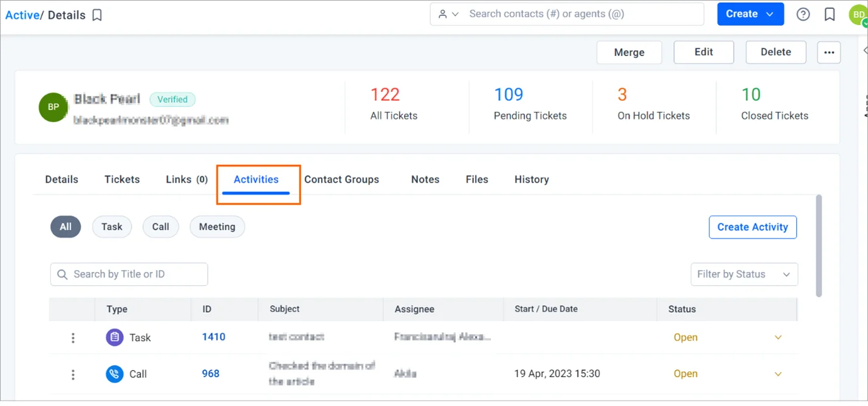Image resolution: width=868 pixels, height=406 pixels.
Task: Click the Task type icon on row 1410
Action: click(115, 337)
